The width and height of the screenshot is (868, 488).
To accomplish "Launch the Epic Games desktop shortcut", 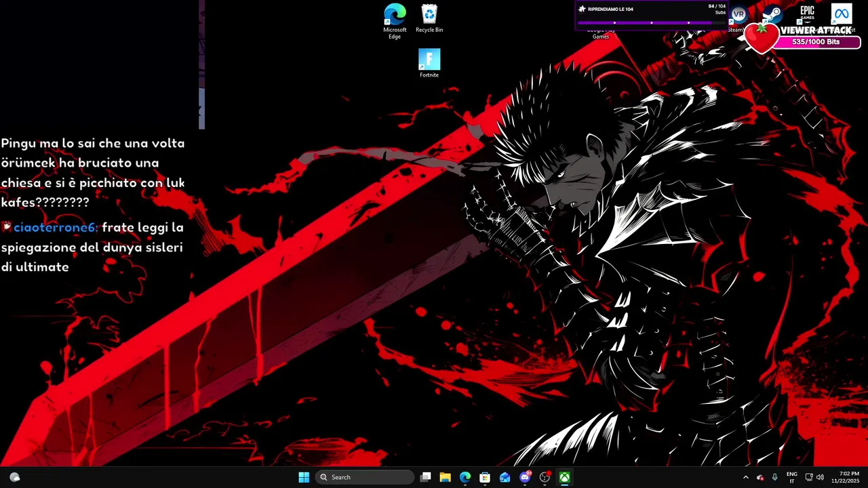I will tap(807, 14).
